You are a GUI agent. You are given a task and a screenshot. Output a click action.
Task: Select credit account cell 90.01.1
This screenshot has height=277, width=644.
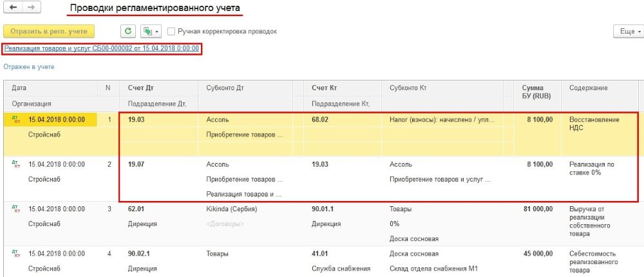[323, 209]
